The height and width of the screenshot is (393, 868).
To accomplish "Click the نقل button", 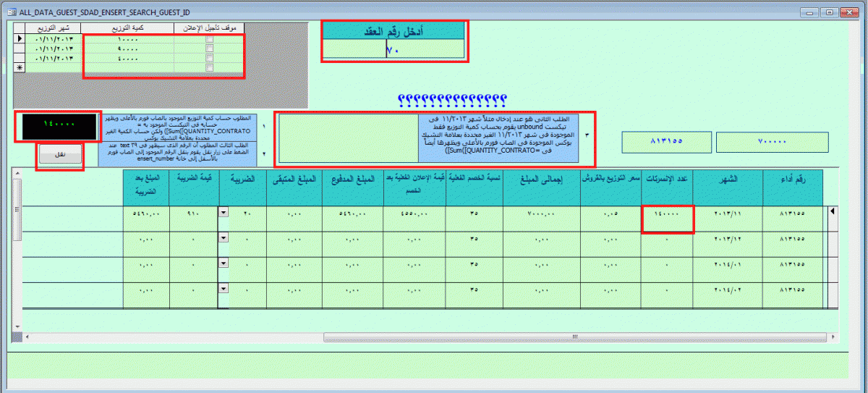I will click(x=60, y=156).
